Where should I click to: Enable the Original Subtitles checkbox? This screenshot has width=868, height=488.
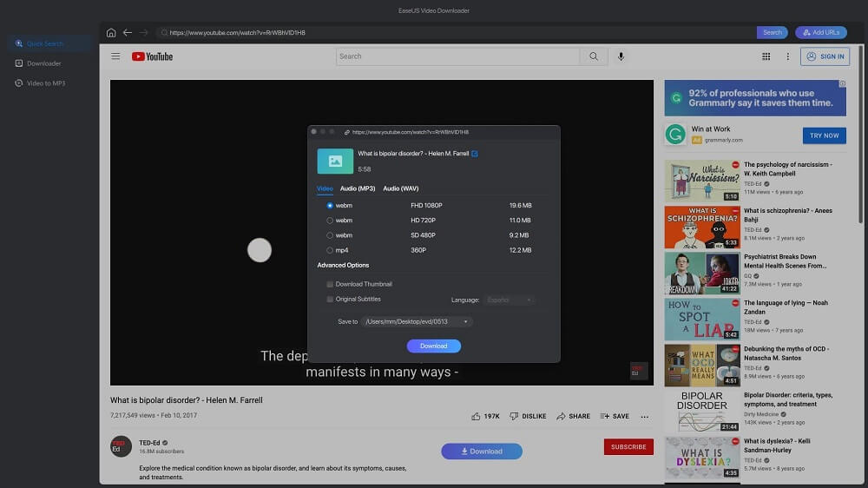pos(330,300)
